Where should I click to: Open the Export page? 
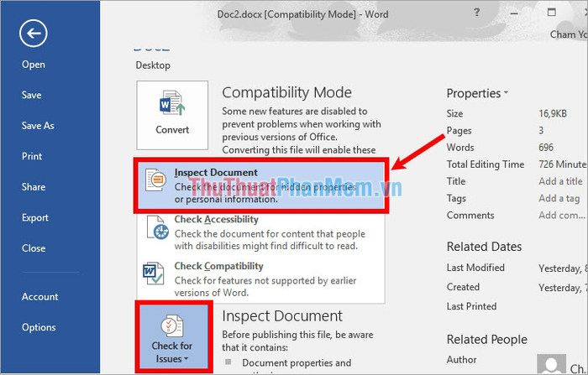(x=35, y=217)
